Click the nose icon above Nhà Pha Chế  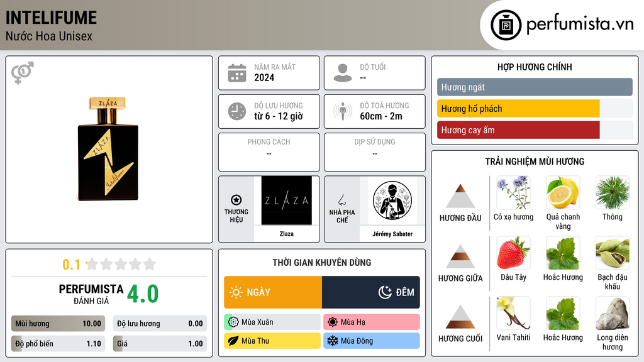(x=341, y=200)
